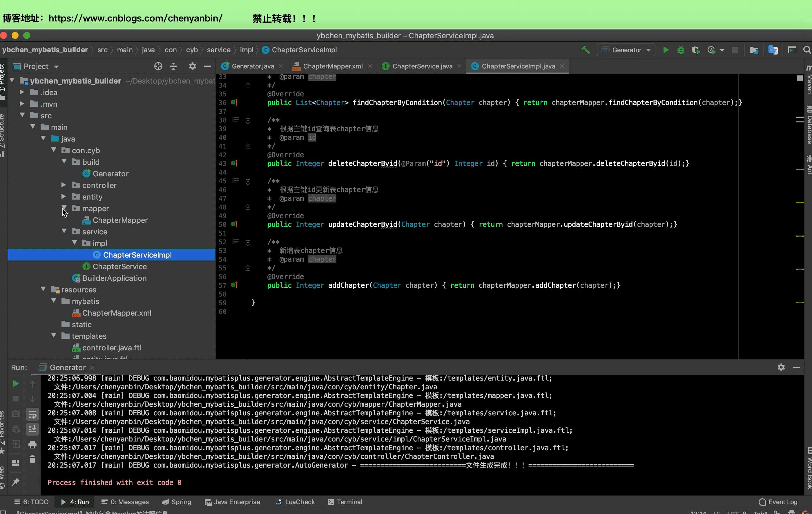Screen dimensions: 812x514
Task: Open Run panel settings gear
Action: coord(781,367)
